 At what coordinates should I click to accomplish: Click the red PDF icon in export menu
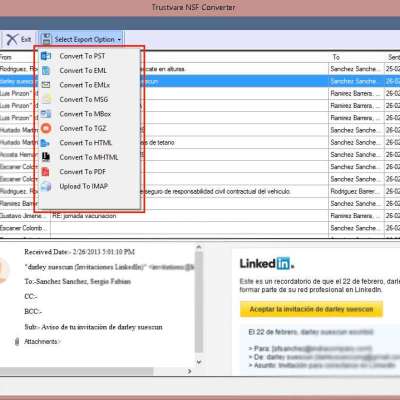[x=46, y=172]
